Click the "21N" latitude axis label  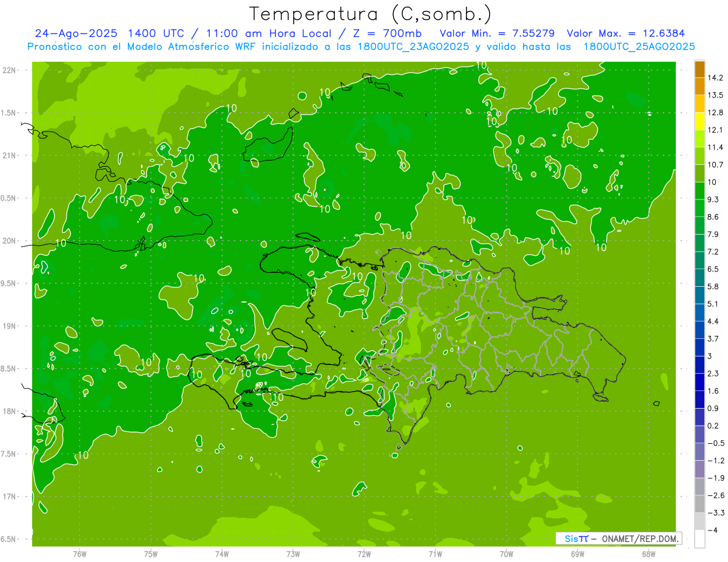[10, 156]
